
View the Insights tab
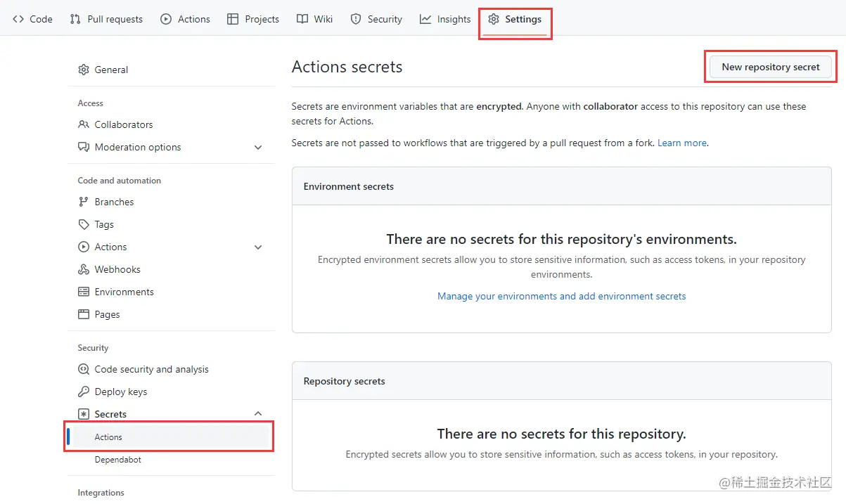pyautogui.click(x=445, y=19)
